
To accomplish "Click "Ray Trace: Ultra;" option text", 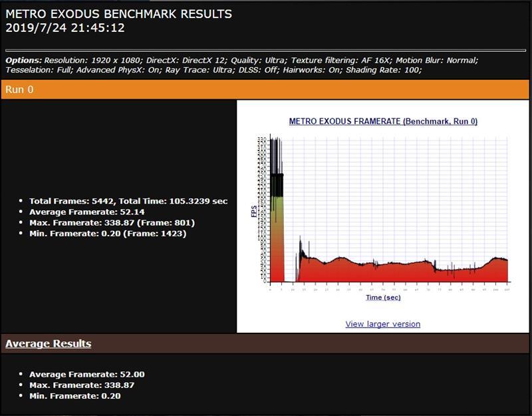I will (201, 70).
